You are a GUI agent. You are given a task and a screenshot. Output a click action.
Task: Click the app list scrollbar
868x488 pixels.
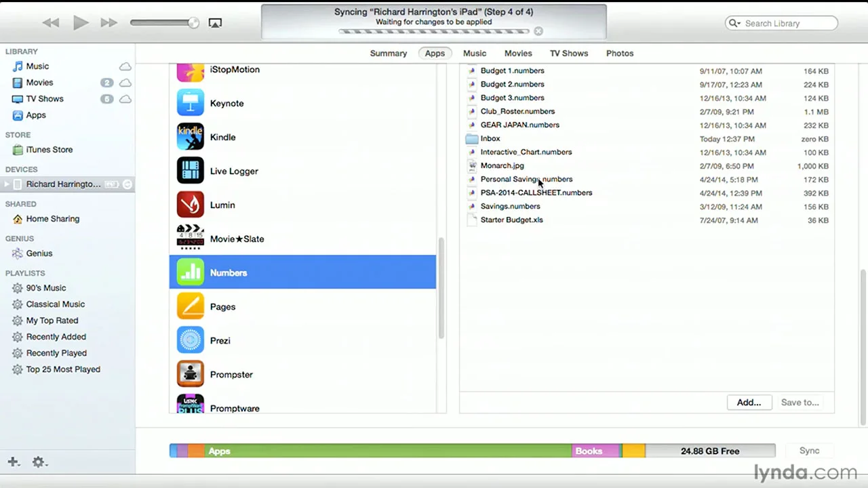(441, 288)
